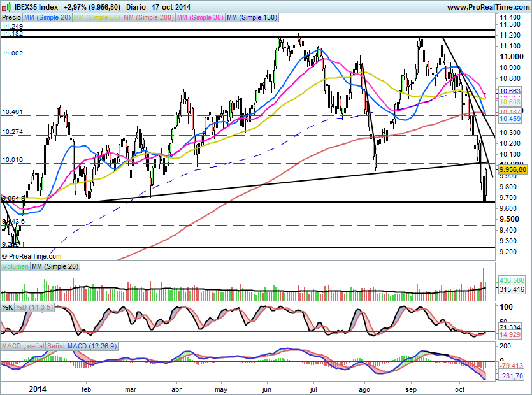
Task: Click the 315.416 volume average tag
Action: (512, 289)
